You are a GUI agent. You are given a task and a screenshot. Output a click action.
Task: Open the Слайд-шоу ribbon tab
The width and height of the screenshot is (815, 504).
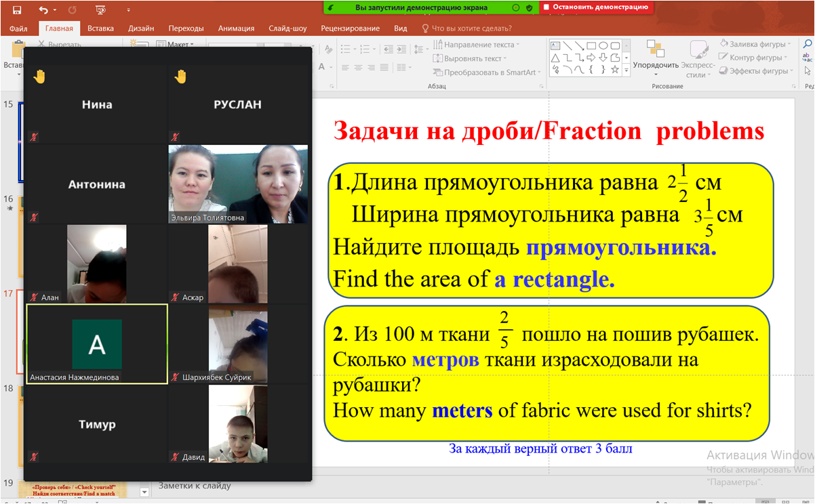[287, 28]
